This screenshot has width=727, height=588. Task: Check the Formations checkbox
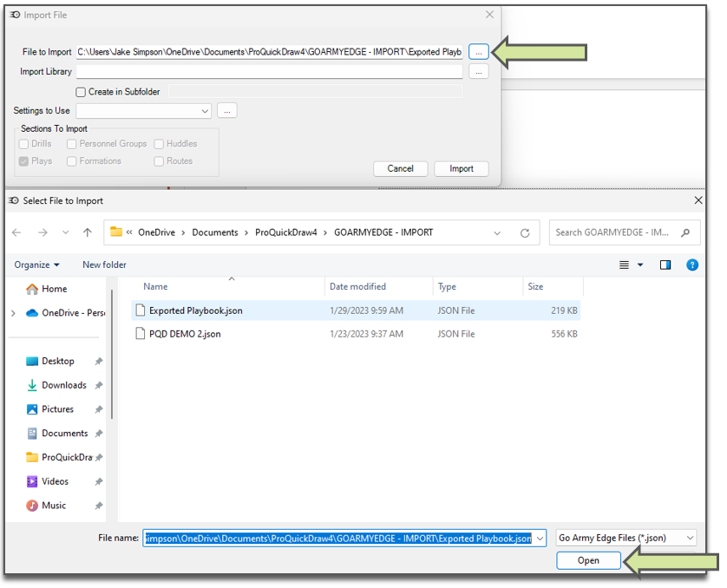(72, 161)
